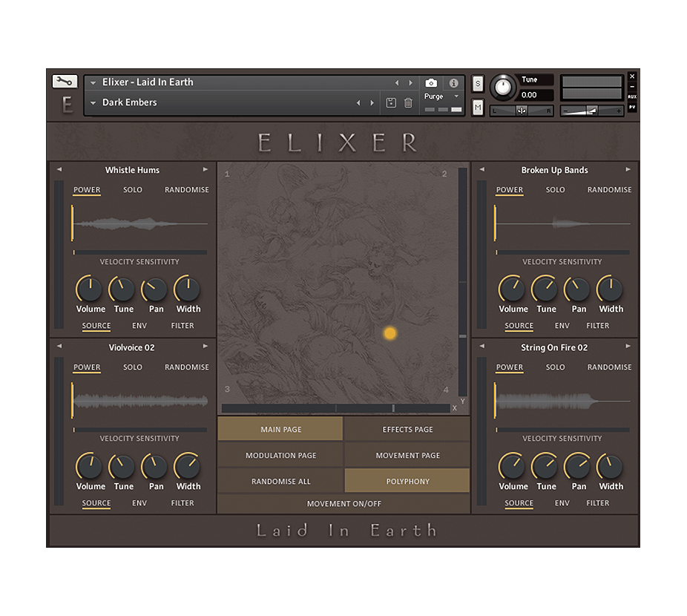Switch to the EFFECTS PAGE tab
Viewport: 687px width, 616px height.
(x=407, y=430)
